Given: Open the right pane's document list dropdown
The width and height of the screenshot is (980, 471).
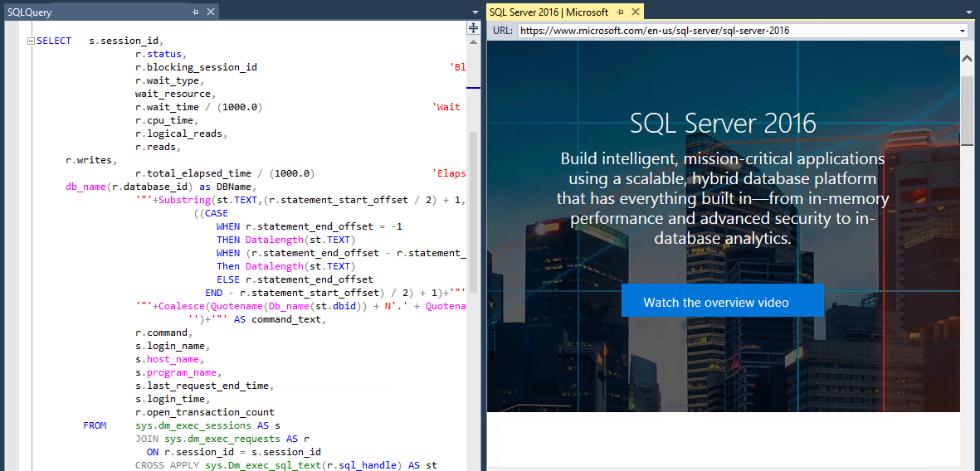Looking at the screenshot, I should pyautogui.click(x=970, y=12).
